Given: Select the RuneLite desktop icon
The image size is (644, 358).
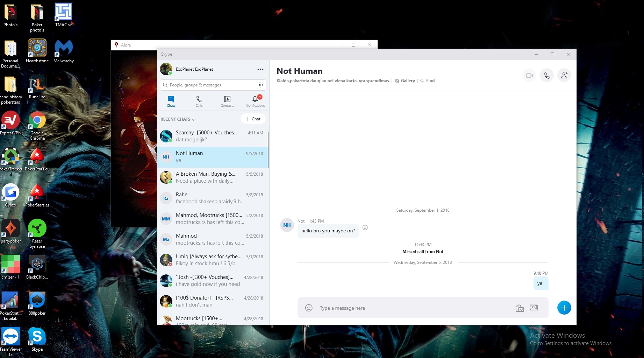Looking at the screenshot, I should coord(37,87).
